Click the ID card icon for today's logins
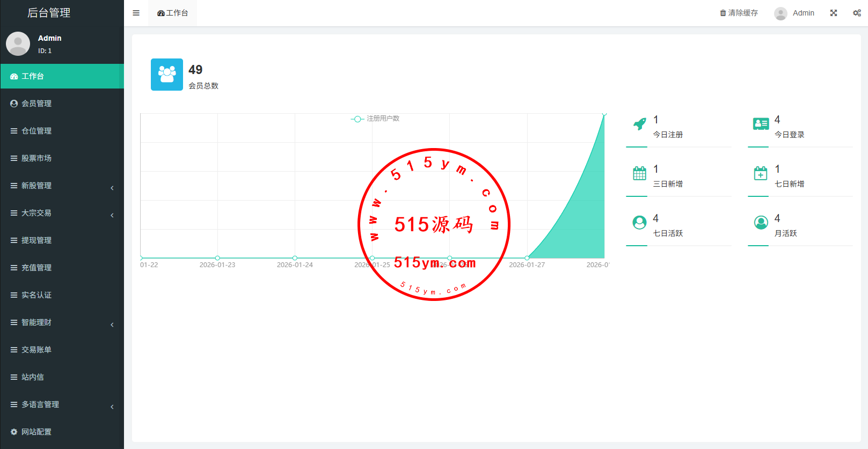 [761, 124]
